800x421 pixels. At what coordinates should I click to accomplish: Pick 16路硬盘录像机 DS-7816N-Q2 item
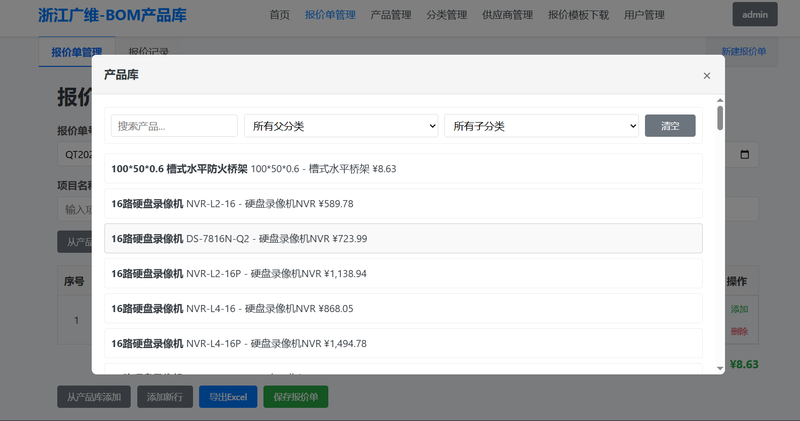tap(403, 238)
